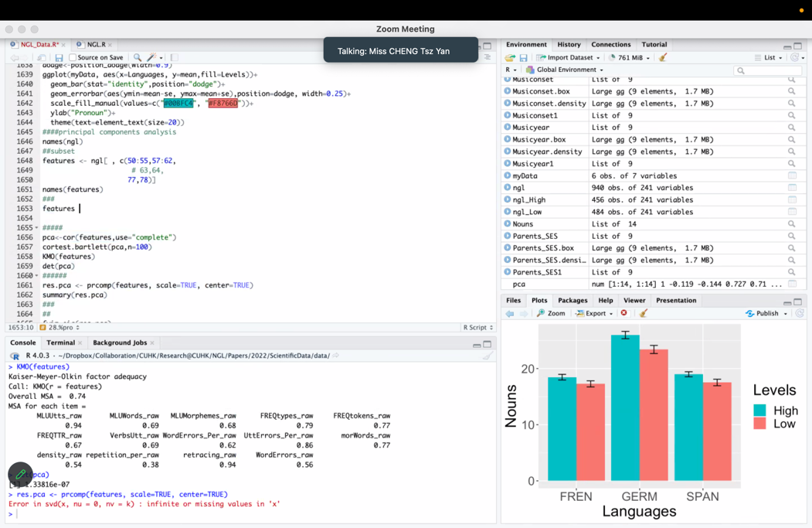Switch to the History tab
The width and height of the screenshot is (812, 528).
pos(569,45)
